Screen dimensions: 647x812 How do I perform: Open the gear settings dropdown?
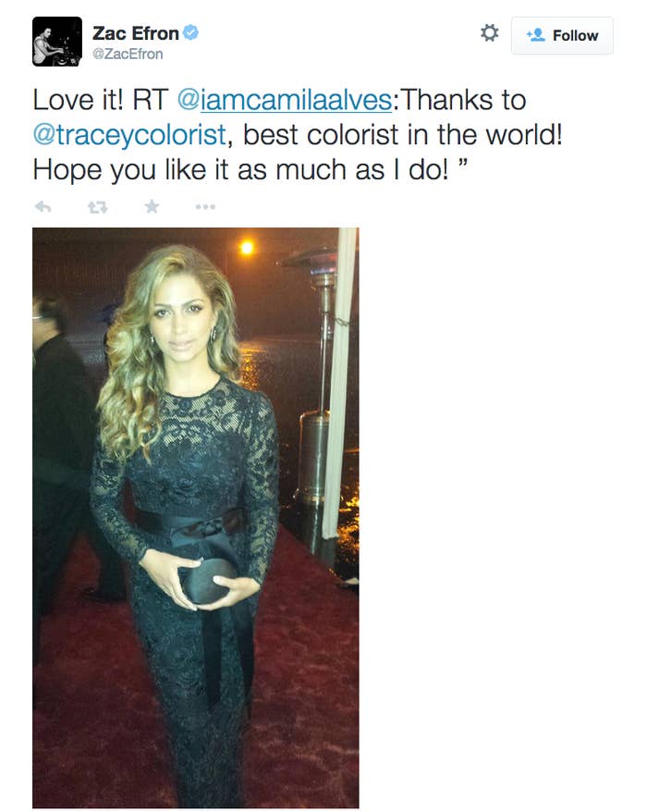click(489, 33)
